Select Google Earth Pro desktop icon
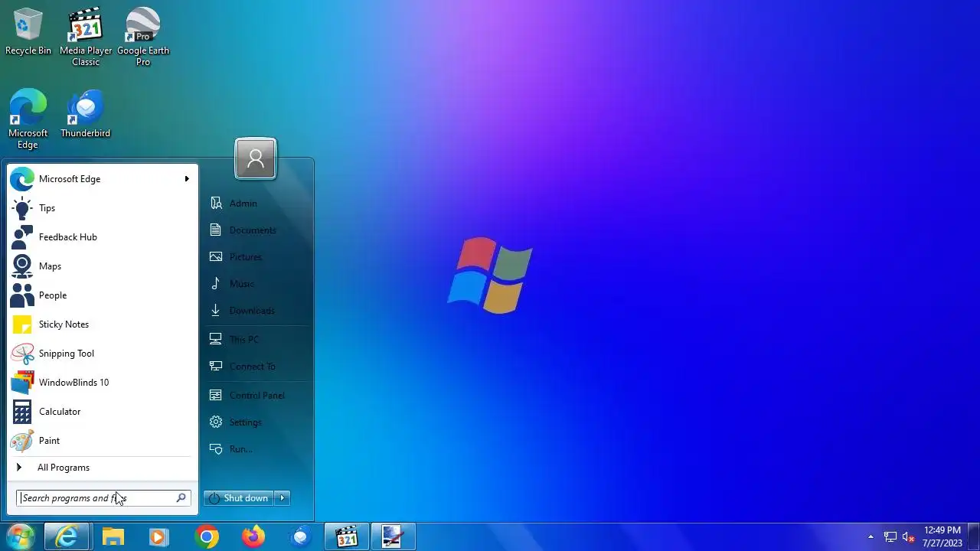Viewport: 980px width, 551px height. 143,37
